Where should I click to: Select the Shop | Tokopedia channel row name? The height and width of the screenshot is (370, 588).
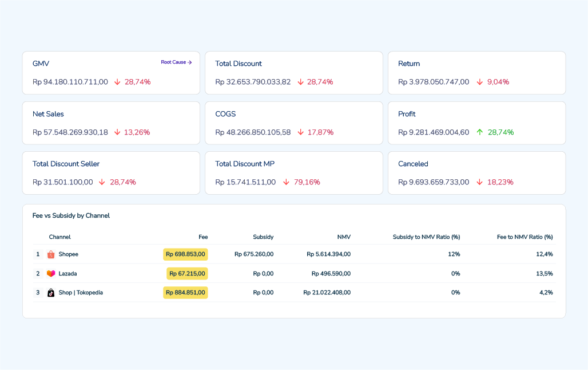pos(81,293)
